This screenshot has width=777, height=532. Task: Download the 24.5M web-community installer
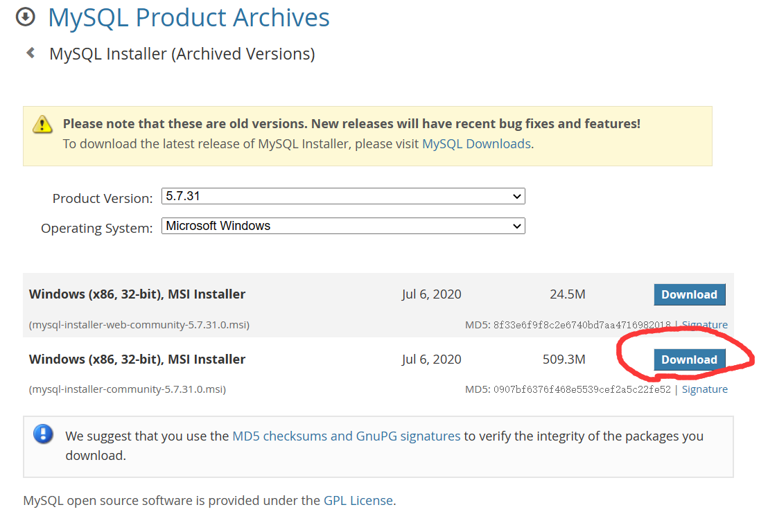tap(689, 294)
